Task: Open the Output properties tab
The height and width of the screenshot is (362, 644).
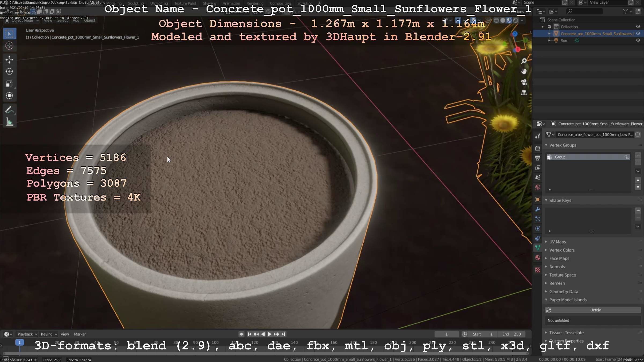Action: tap(537, 158)
